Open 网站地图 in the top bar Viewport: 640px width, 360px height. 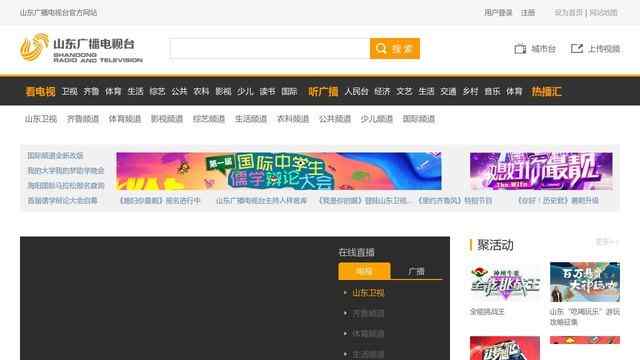(603, 13)
